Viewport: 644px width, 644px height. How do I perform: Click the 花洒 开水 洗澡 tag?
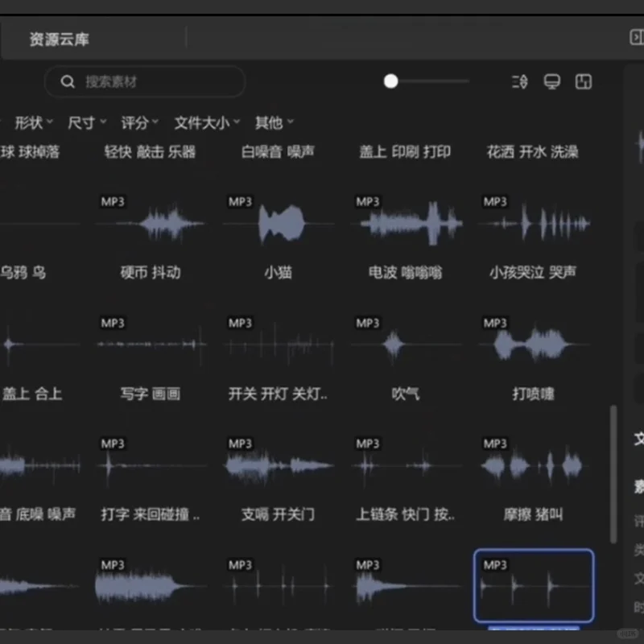point(531,151)
